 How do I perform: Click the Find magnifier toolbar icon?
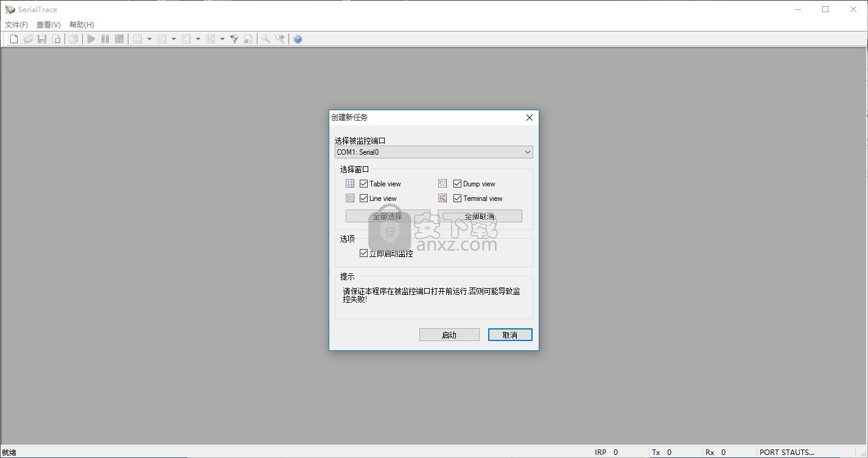pyautogui.click(x=265, y=39)
